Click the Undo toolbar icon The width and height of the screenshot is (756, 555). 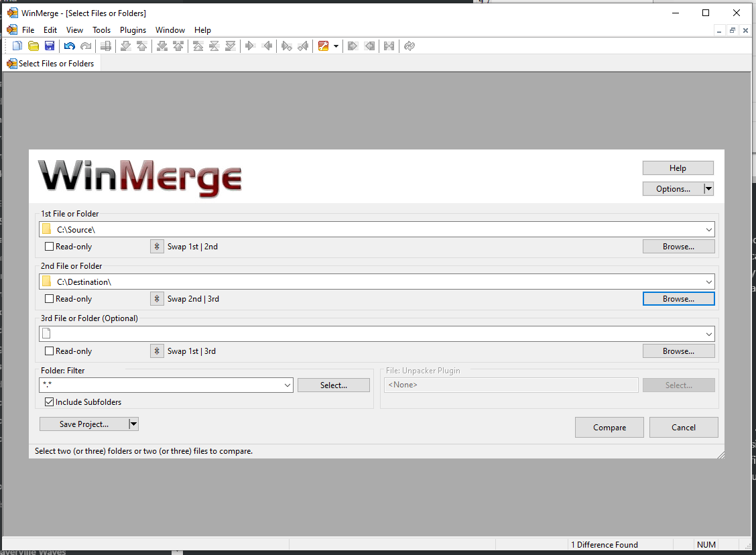click(x=69, y=46)
